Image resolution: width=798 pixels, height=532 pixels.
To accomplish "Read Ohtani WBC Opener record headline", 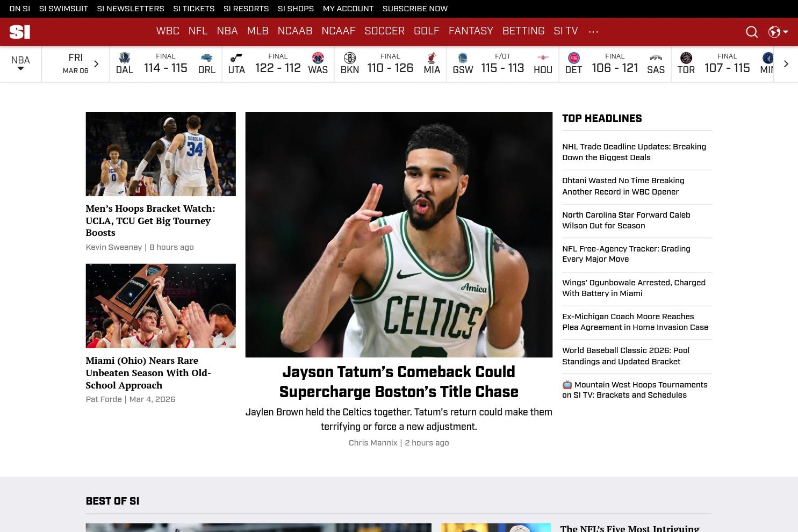I will point(623,186).
